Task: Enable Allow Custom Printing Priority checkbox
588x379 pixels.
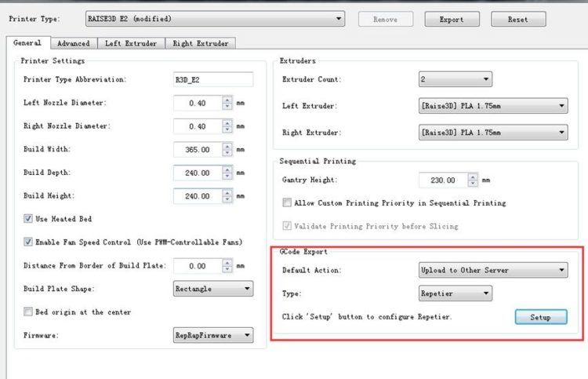Action: (287, 202)
